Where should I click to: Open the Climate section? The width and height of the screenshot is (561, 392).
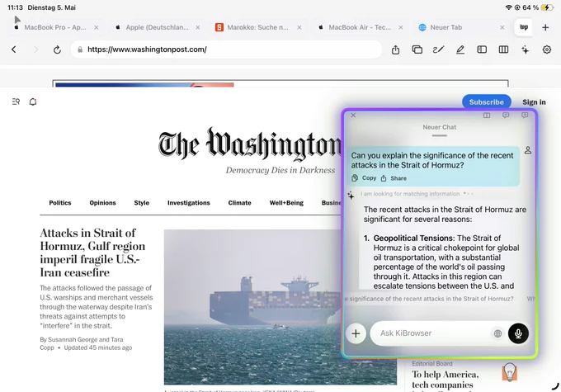240,203
